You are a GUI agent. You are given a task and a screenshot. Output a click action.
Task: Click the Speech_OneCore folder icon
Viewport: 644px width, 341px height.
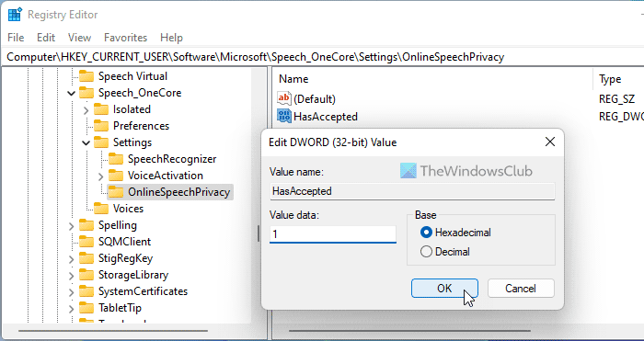coord(86,93)
